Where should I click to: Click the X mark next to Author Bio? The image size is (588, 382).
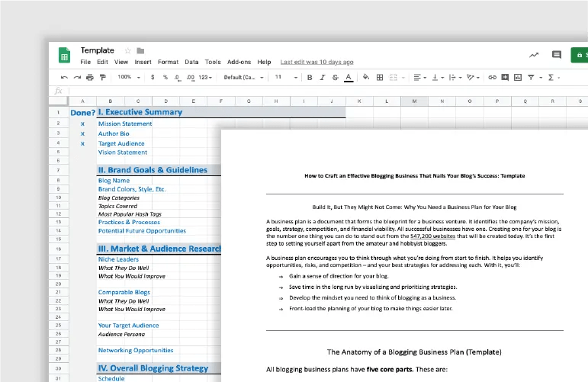(x=82, y=134)
